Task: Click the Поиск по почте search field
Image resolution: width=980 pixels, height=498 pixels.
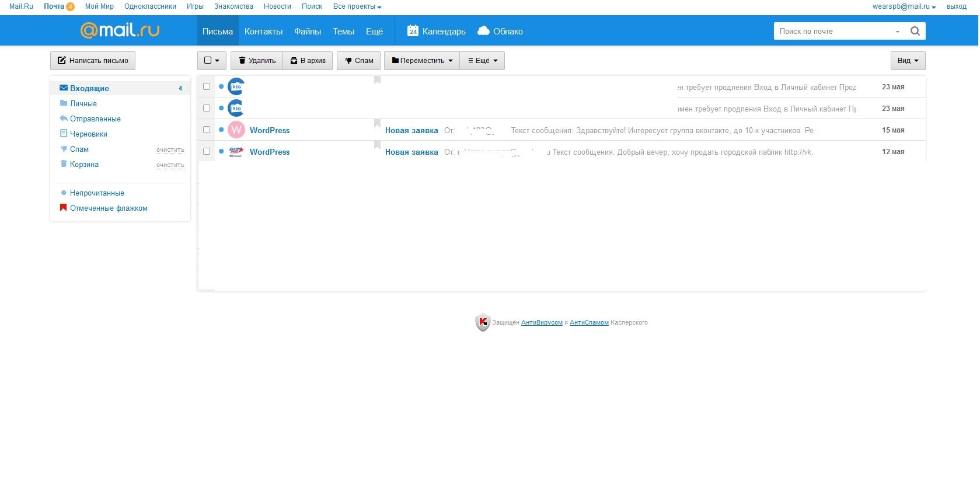Action: 835,32
